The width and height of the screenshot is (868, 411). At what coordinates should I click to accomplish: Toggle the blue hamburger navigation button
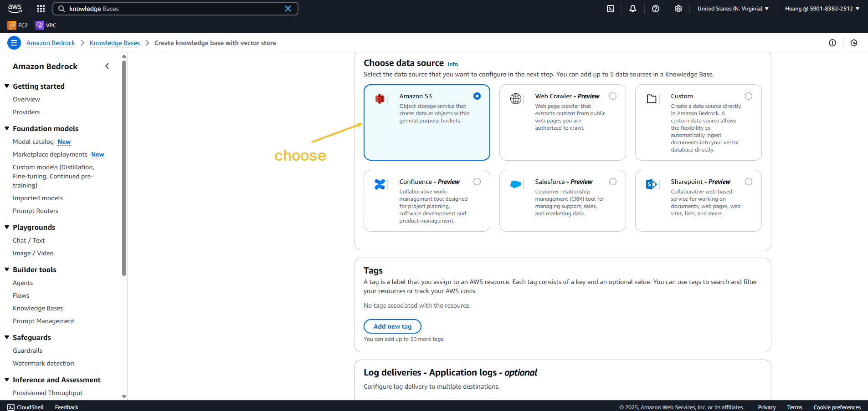(x=14, y=43)
